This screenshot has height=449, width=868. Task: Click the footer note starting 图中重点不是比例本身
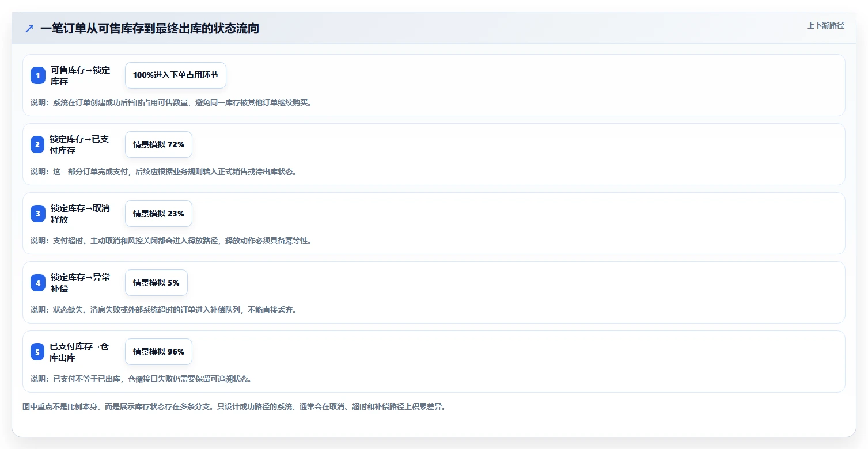[234, 406]
